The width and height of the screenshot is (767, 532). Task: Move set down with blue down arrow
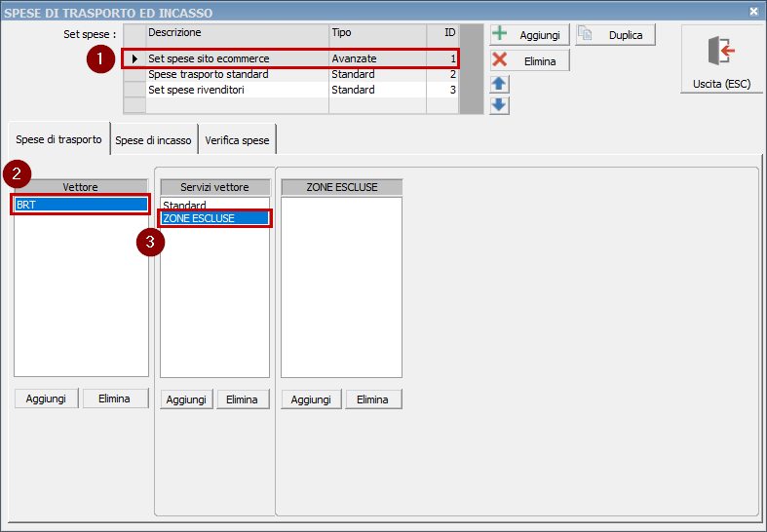tap(499, 104)
